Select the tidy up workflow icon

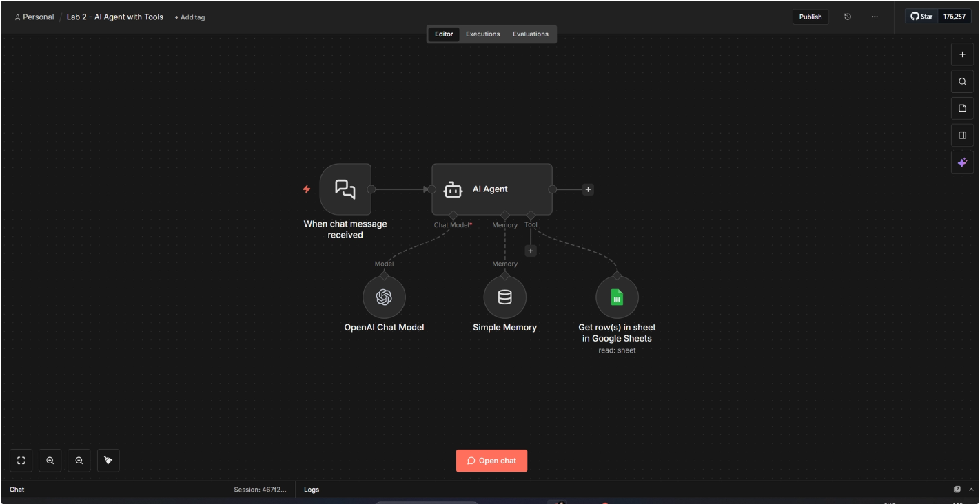point(108,460)
